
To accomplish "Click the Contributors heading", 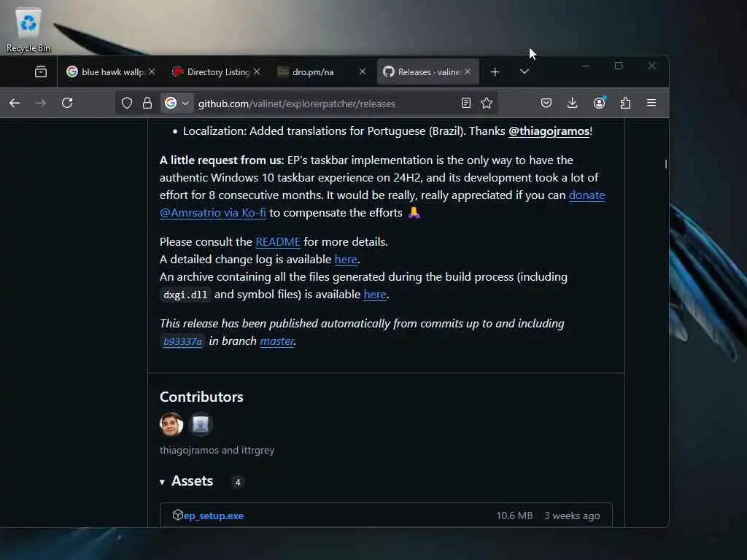I will [201, 397].
